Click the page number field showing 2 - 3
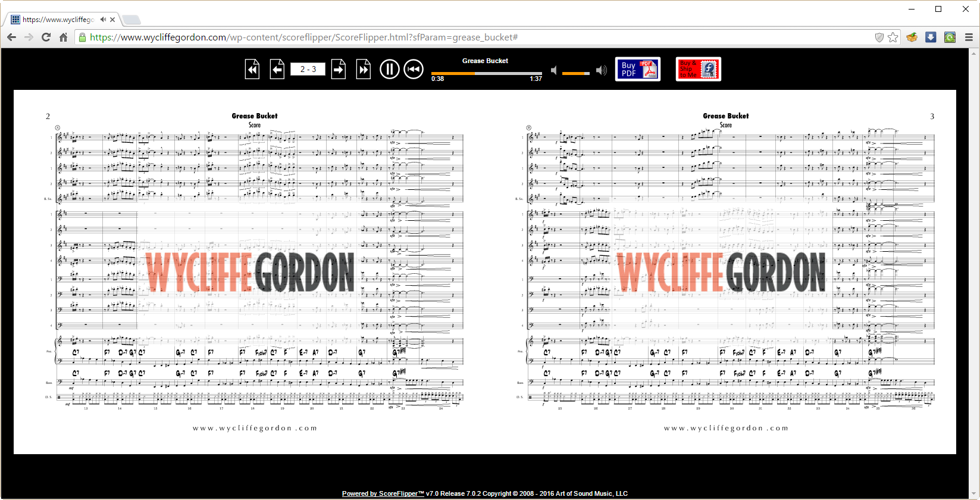 pos(308,69)
